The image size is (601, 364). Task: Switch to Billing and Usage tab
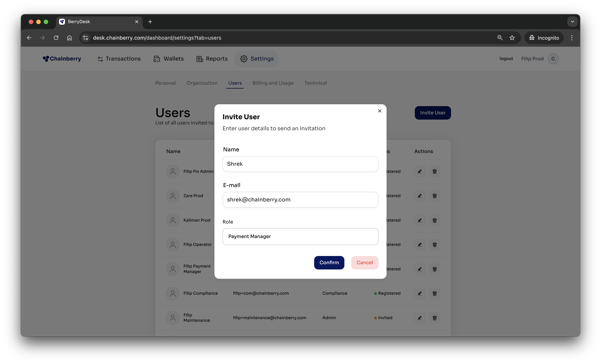273,83
